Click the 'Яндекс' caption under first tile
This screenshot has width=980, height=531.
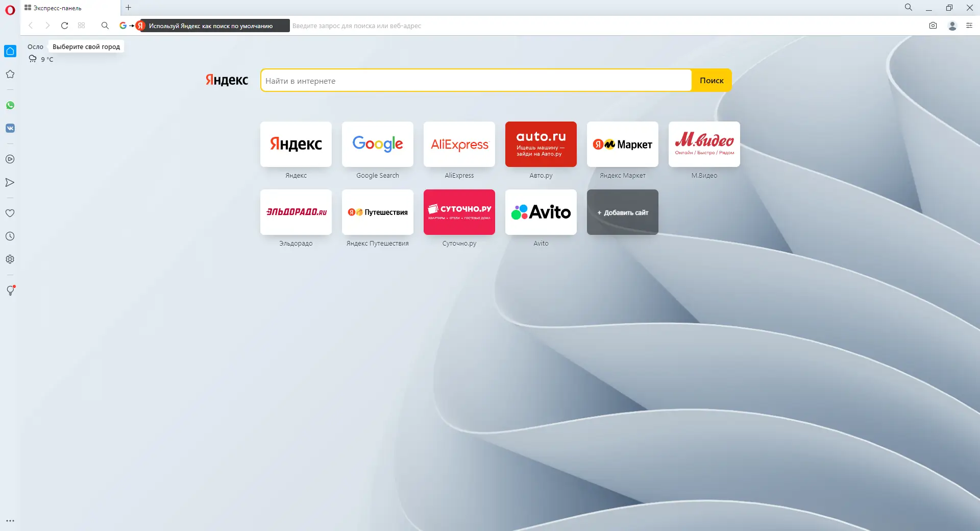click(296, 176)
